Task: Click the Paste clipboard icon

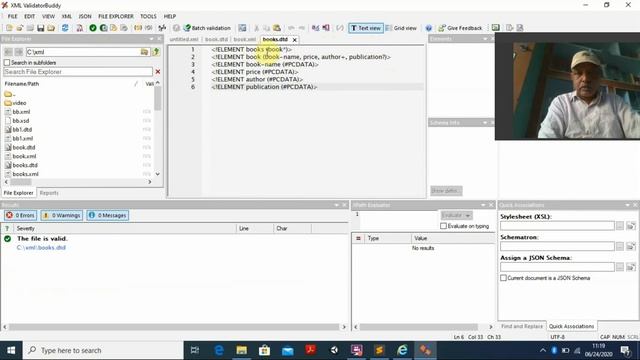Action: [277, 28]
